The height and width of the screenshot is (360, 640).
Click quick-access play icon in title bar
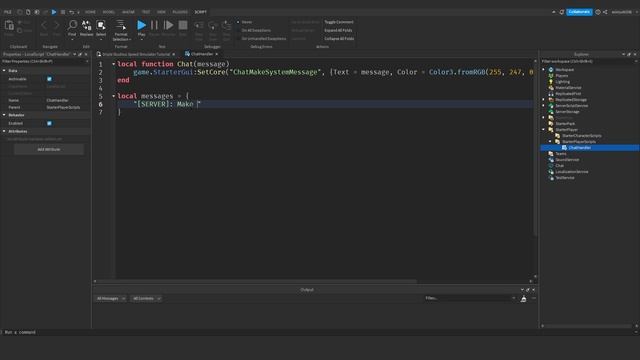(x=54, y=12)
